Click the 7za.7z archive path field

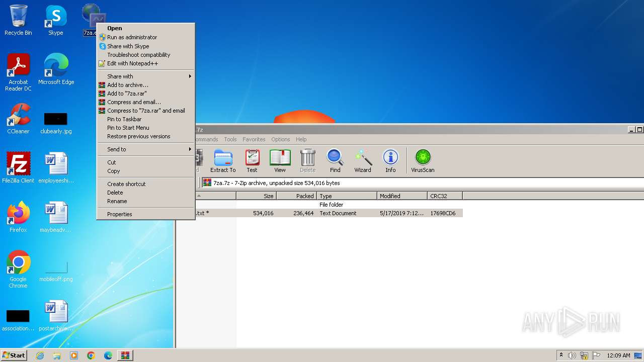pyautogui.click(x=423, y=183)
